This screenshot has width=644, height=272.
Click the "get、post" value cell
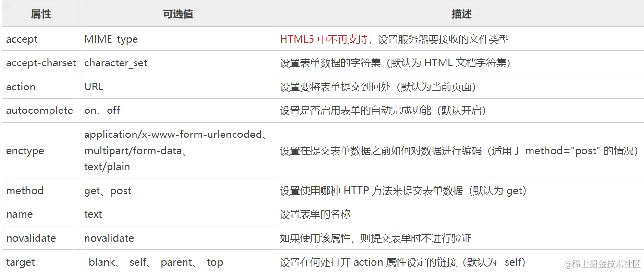pos(108,191)
